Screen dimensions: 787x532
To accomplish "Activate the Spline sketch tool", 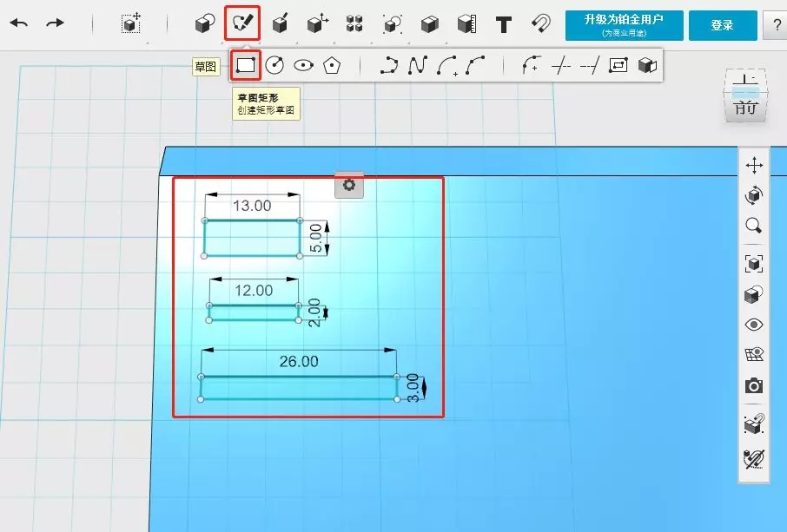I will [x=418, y=65].
